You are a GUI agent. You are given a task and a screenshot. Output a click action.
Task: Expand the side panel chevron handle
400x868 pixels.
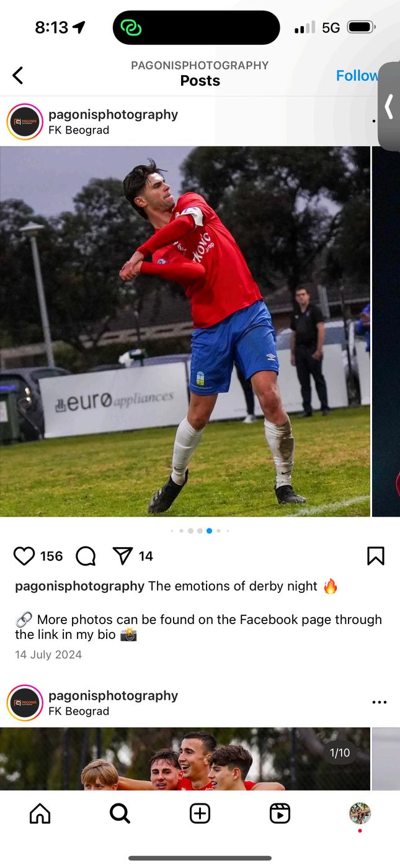[x=389, y=106]
